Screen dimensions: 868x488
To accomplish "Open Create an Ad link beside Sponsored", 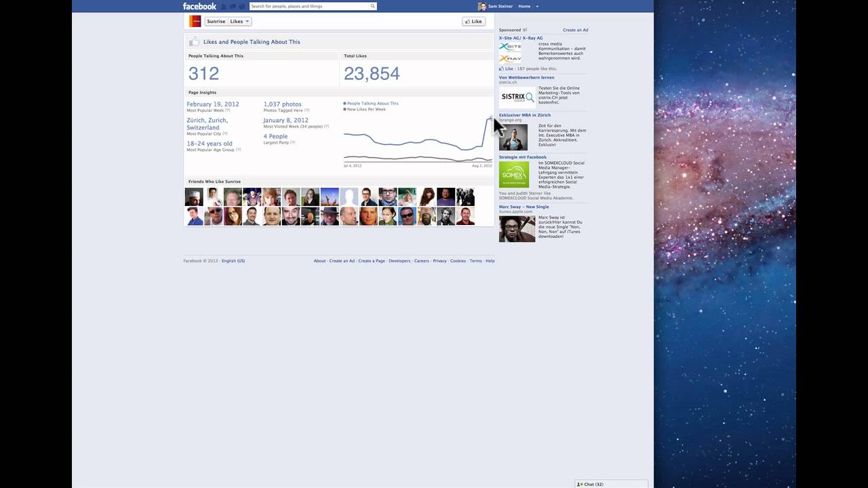I will [575, 30].
